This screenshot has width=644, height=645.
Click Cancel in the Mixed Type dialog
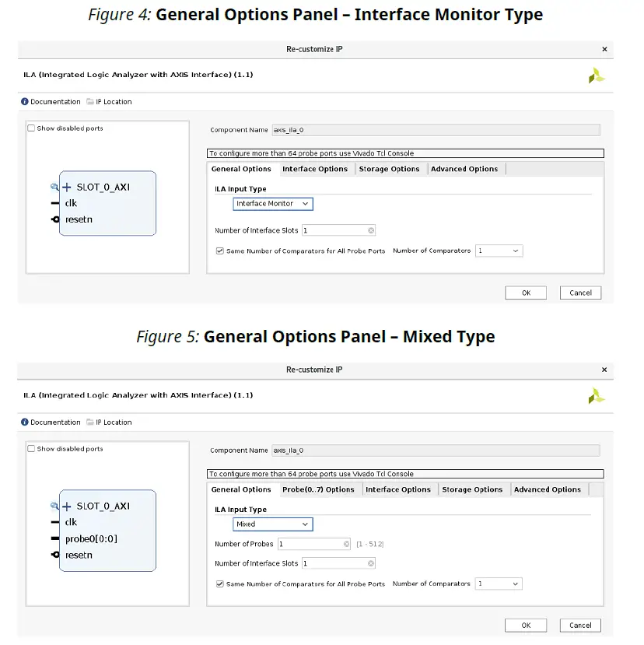(580, 625)
